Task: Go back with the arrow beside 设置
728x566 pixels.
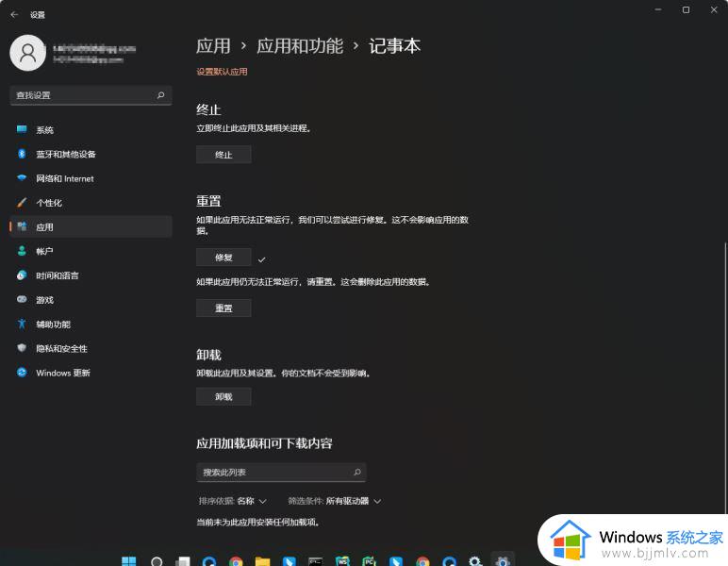Action: [14, 14]
